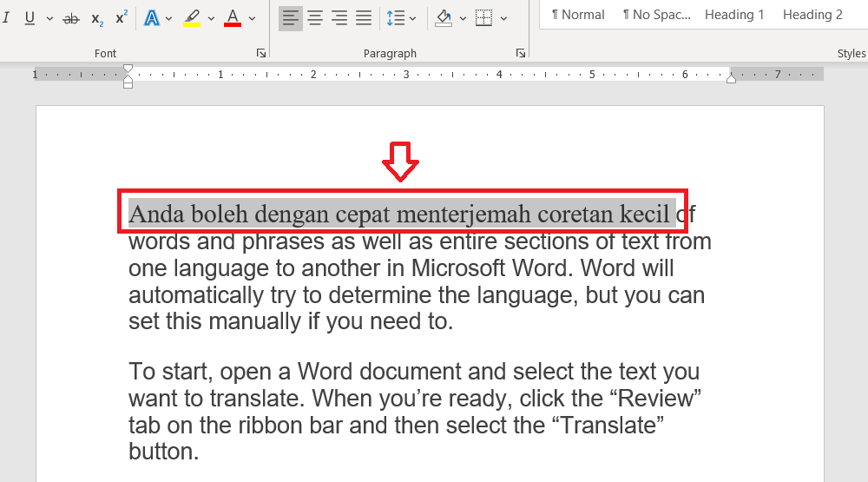Apply the No Spacing style
This screenshot has height=482, width=868.
pyautogui.click(x=656, y=15)
